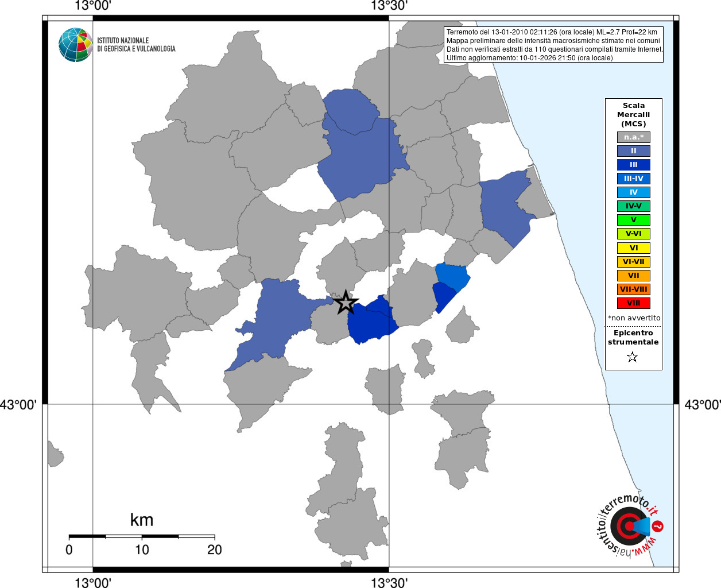Viewport: 721px width, 588px height.
Task: Click the haisentitoilterremoto.it target logo
Action: tap(631, 525)
